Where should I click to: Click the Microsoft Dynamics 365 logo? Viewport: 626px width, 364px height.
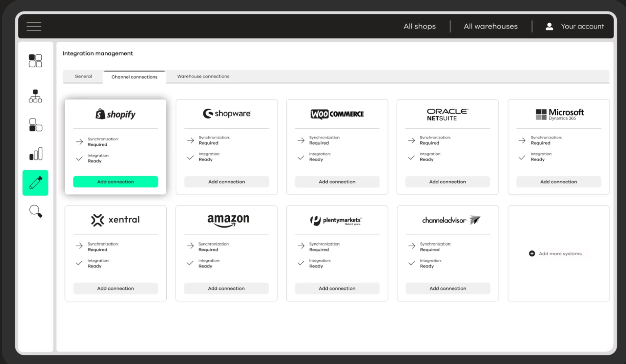[560, 114]
